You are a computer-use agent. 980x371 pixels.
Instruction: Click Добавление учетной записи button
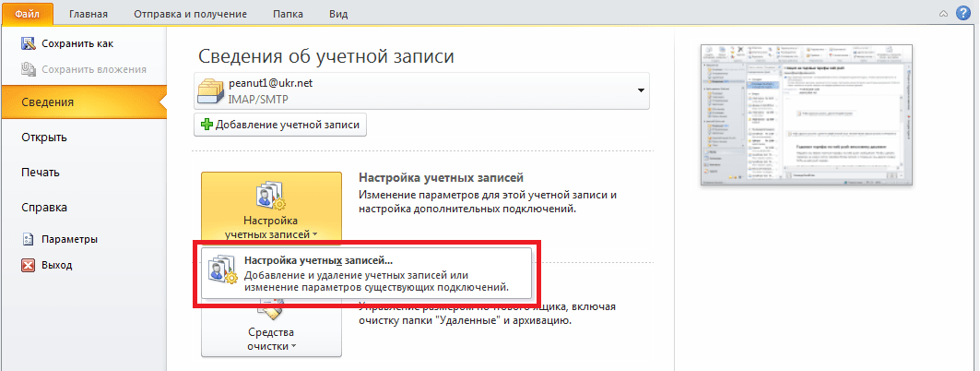280,125
